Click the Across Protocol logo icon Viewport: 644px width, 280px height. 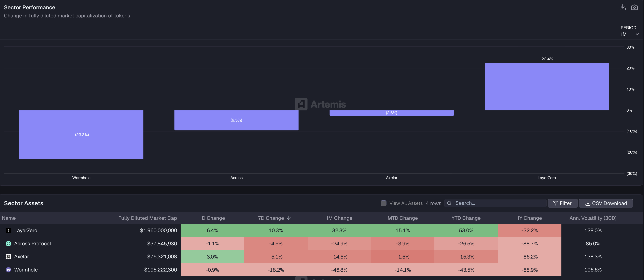[8, 244]
